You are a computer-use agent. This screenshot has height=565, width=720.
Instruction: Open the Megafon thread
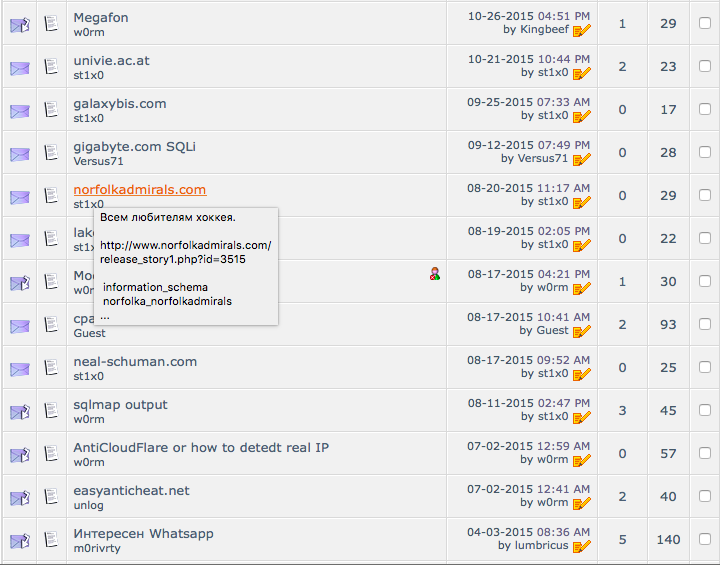pyautogui.click(x=101, y=18)
